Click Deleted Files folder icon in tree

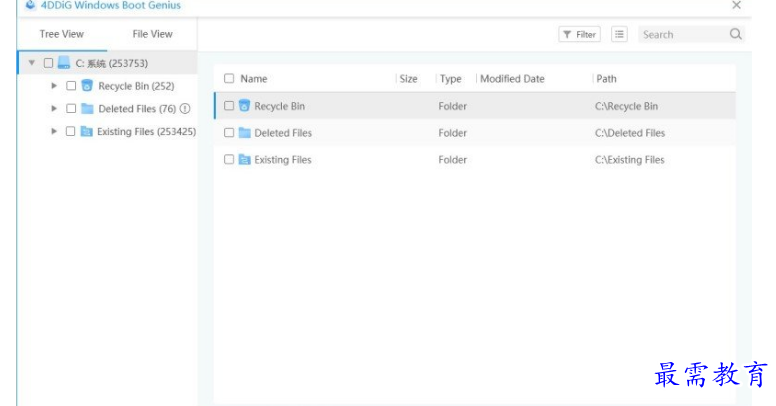click(x=87, y=108)
